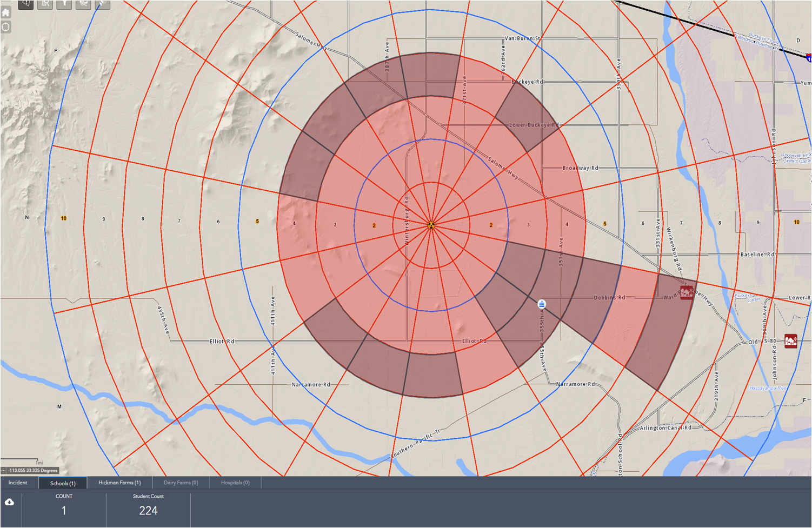
Task: Click the Van Buren St road label
Action: coord(522,38)
